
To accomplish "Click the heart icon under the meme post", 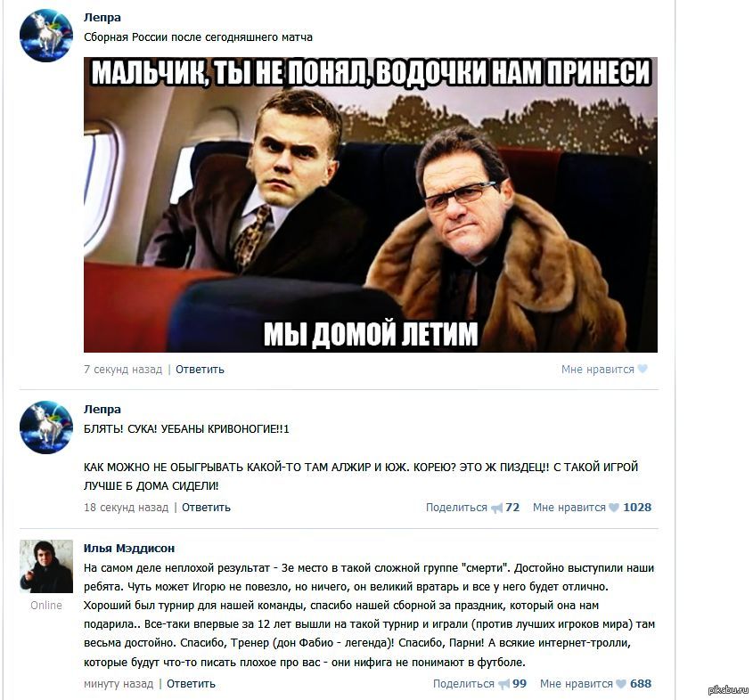I will (643, 369).
